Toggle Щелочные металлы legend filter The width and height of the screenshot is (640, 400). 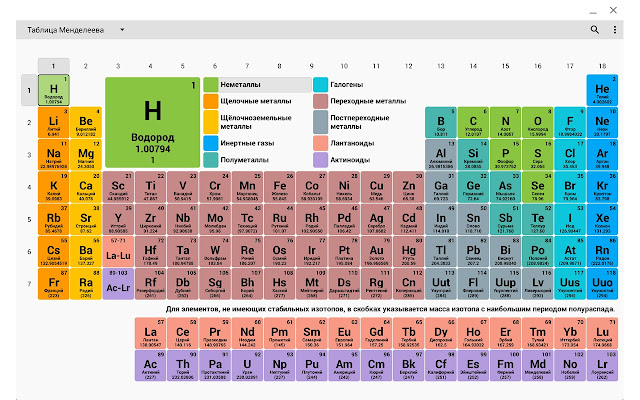click(248, 101)
